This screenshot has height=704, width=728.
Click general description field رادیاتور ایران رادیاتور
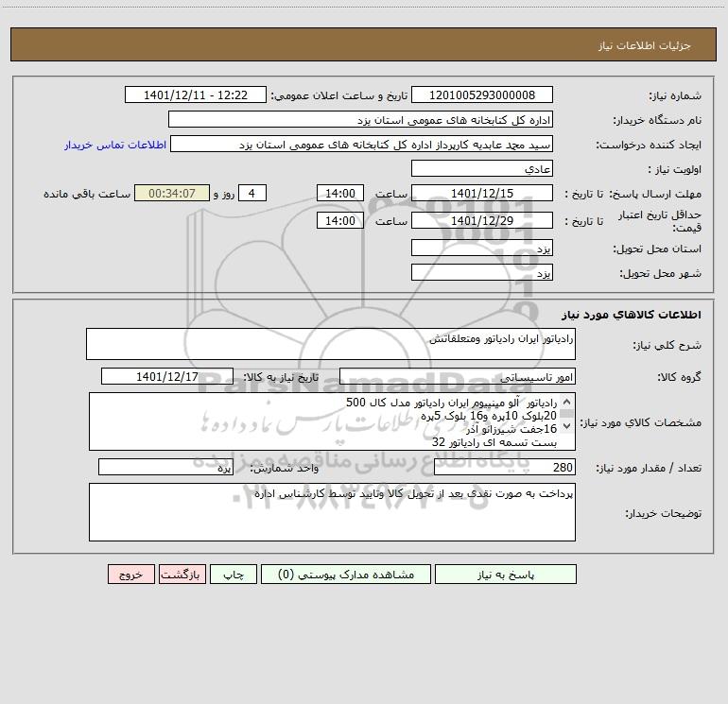331,344
